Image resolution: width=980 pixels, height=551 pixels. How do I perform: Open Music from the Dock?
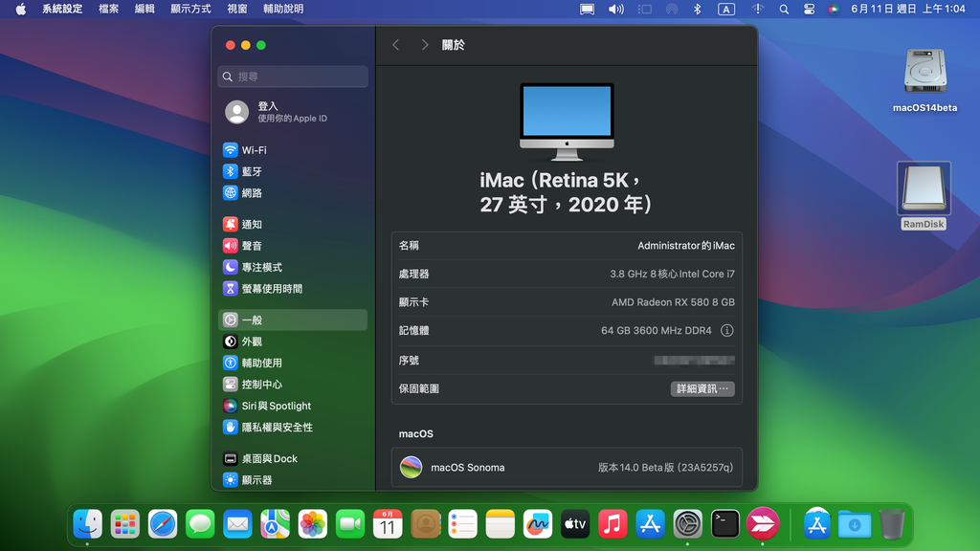point(612,524)
